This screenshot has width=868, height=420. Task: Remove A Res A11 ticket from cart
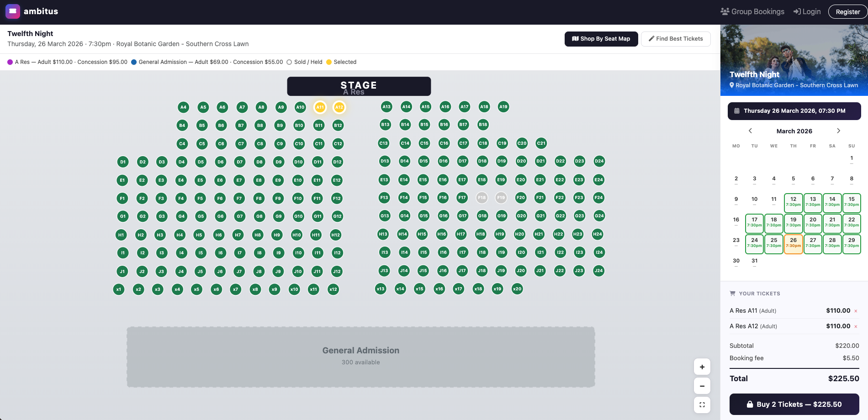pos(856,310)
